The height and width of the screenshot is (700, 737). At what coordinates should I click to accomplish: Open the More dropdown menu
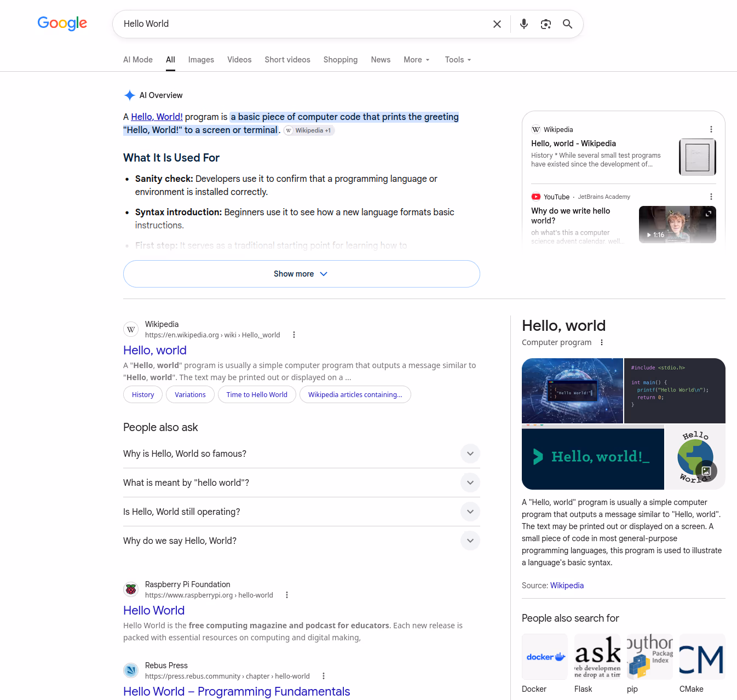417,60
